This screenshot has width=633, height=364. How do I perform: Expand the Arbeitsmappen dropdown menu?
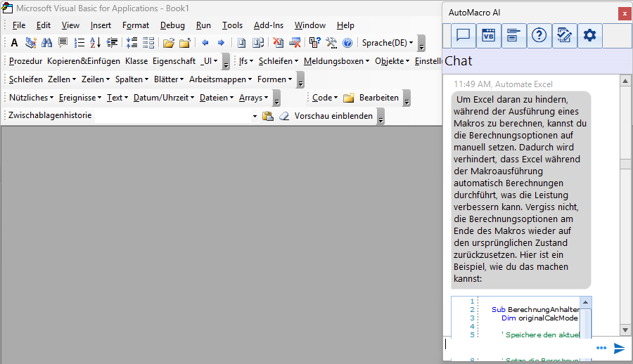(220, 79)
